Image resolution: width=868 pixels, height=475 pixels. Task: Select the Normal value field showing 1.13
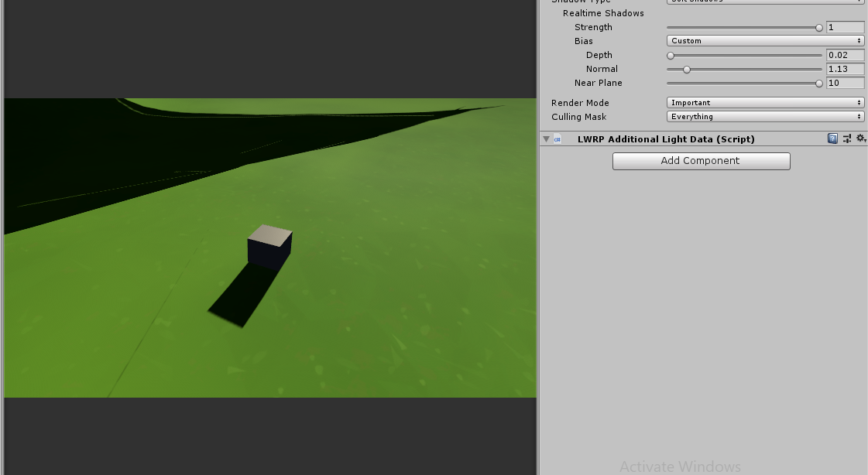[x=845, y=69]
